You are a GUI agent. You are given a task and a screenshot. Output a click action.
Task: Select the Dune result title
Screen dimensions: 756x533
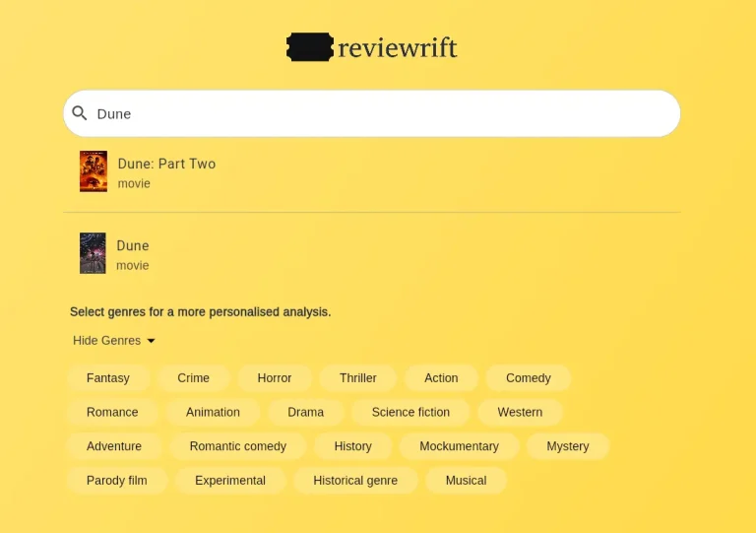[x=133, y=245]
